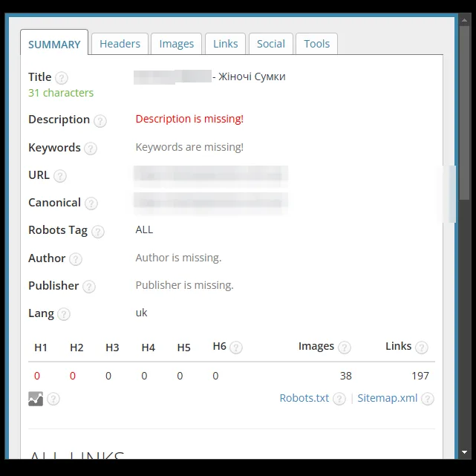Click 'Description is missing!' warning text
The height and width of the screenshot is (476, 476).
(189, 119)
